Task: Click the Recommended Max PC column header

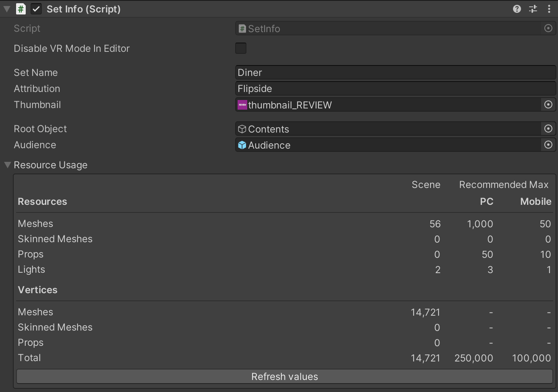Action: pyautogui.click(x=487, y=201)
